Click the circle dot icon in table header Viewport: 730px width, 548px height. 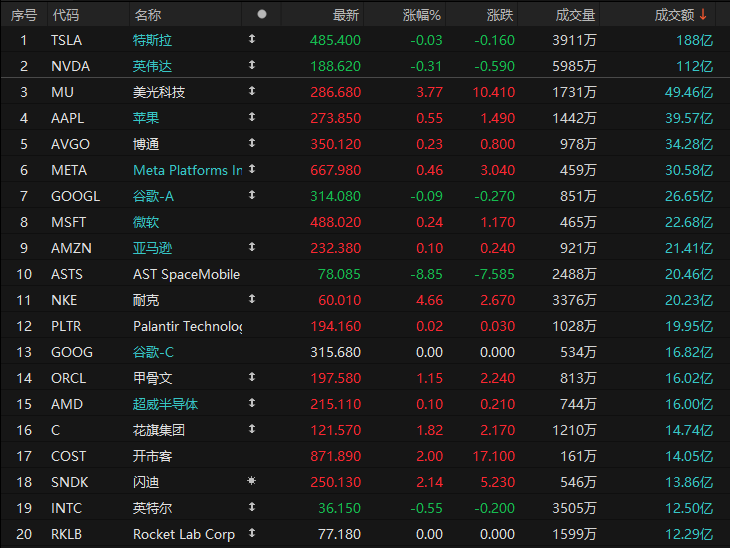[x=262, y=14]
